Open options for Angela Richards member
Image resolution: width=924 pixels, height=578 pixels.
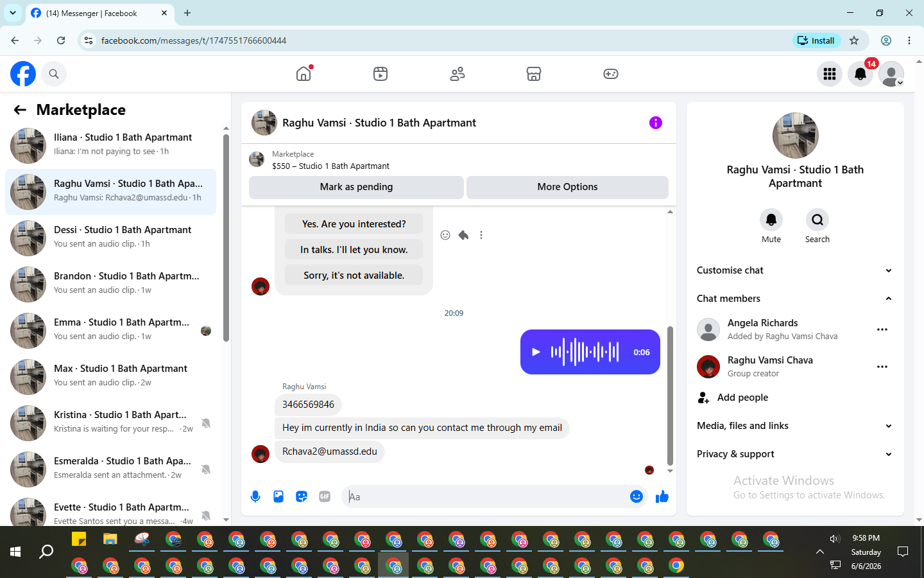pos(882,329)
